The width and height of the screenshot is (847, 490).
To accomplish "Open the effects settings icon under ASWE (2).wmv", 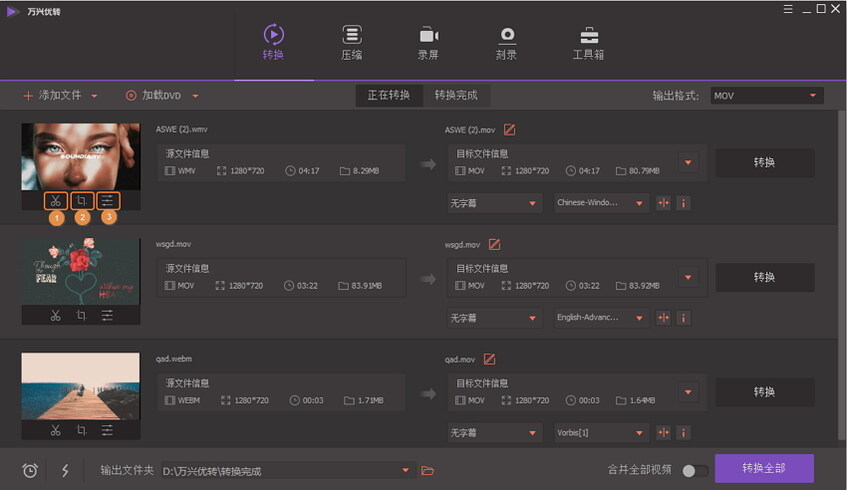I will pos(107,201).
